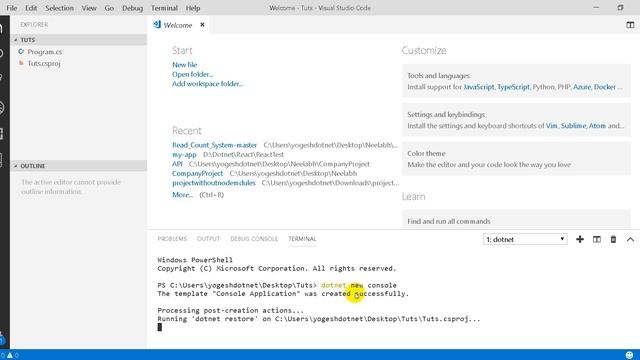
Task: Open recent CompanyProject folder
Action: (x=198, y=173)
